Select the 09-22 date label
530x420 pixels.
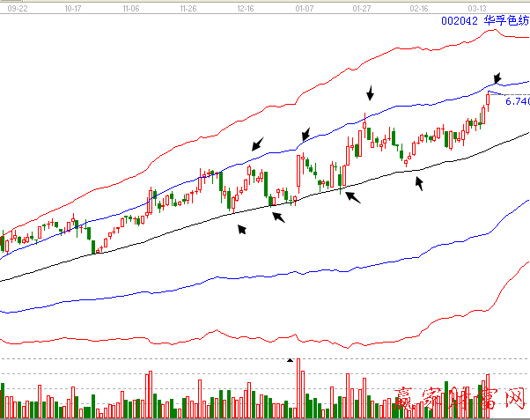[x=18, y=5]
